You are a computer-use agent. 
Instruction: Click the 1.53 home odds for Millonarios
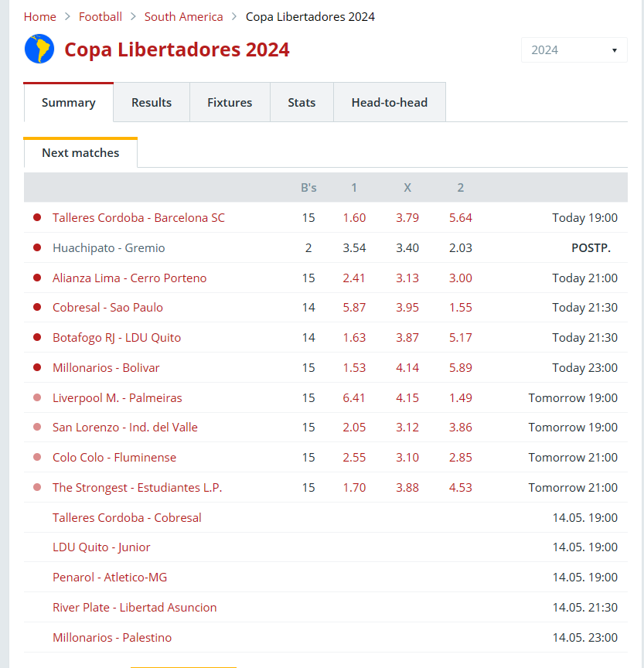(x=354, y=368)
